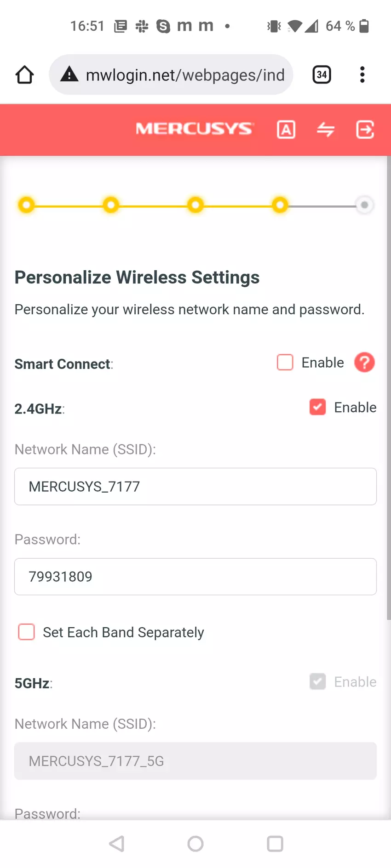The height and width of the screenshot is (868, 391).
Task: Disable the 2.4GHz Enable checkbox
Action: click(x=318, y=407)
